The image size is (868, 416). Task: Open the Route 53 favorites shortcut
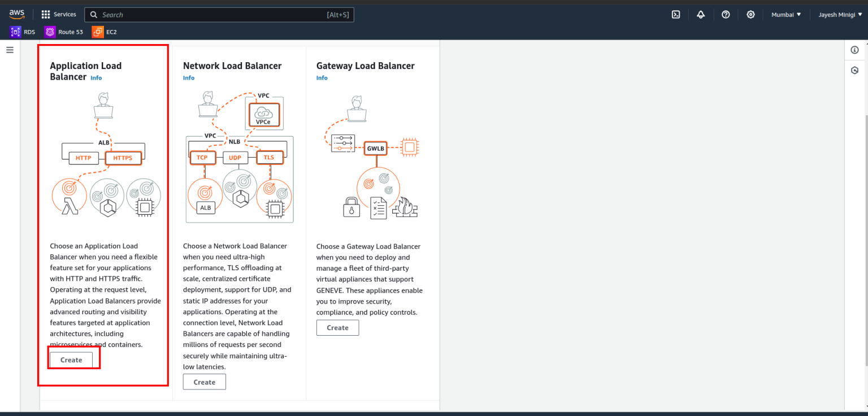tap(63, 32)
